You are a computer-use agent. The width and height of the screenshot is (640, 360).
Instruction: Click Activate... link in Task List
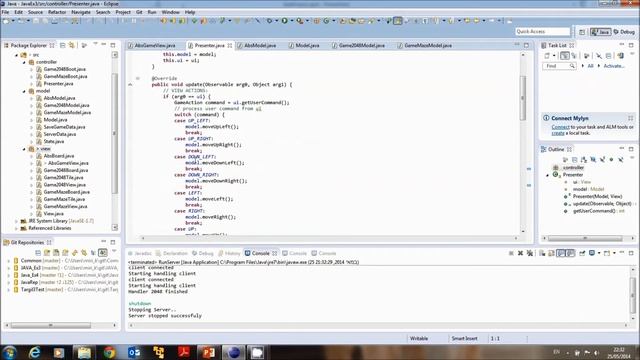614,66
